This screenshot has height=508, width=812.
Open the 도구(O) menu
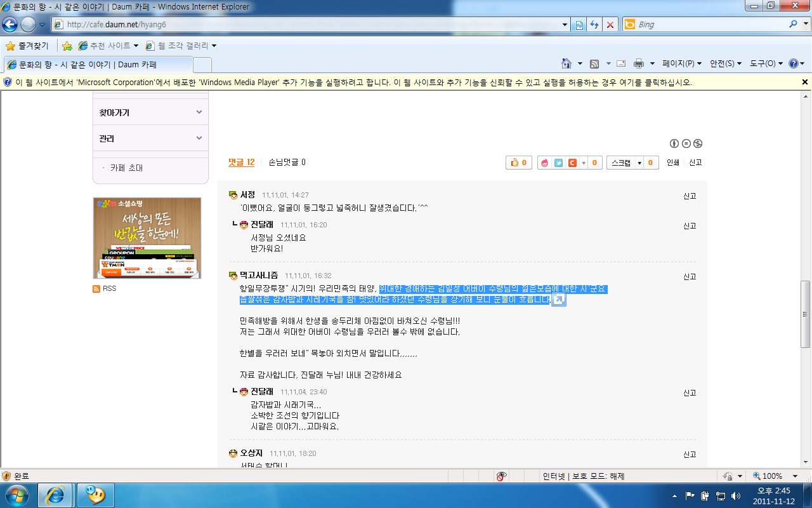(766, 63)
